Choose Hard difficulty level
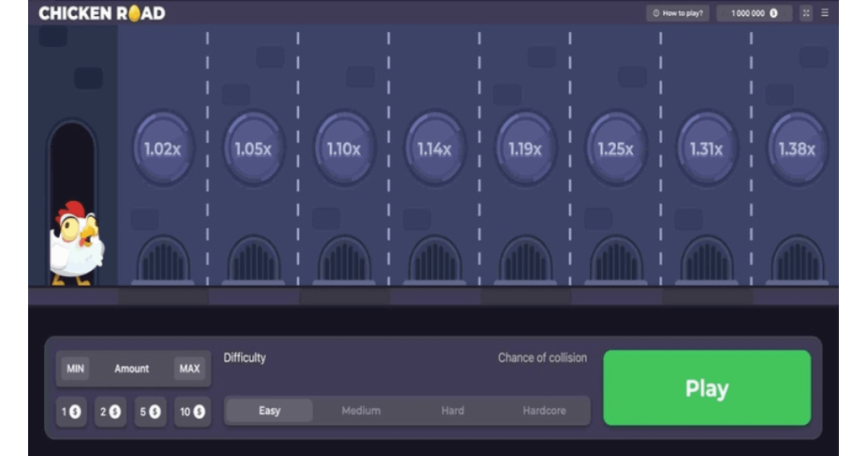 [453, 410]
